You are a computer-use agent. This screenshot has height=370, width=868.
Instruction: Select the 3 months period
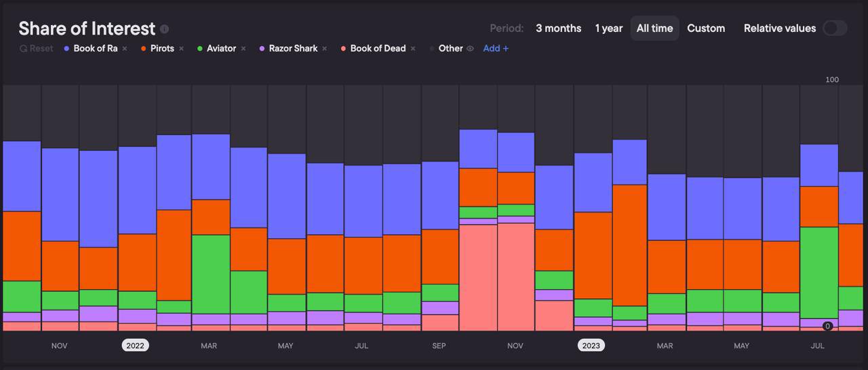point(558,29)
